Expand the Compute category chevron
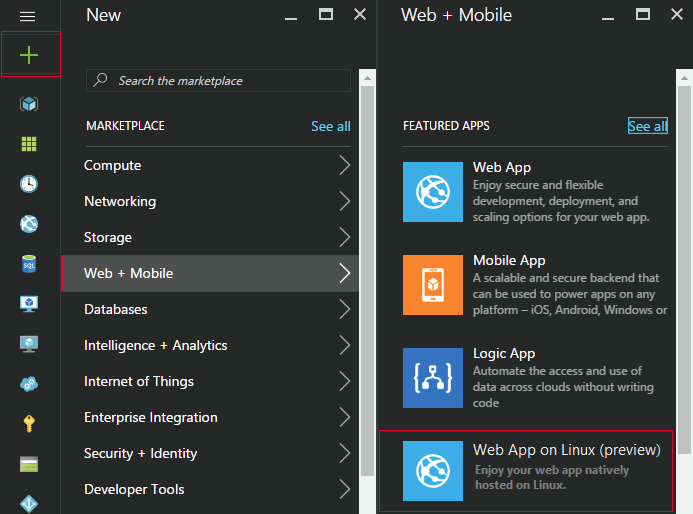693x514 pixels. click(x=345, y=165)
